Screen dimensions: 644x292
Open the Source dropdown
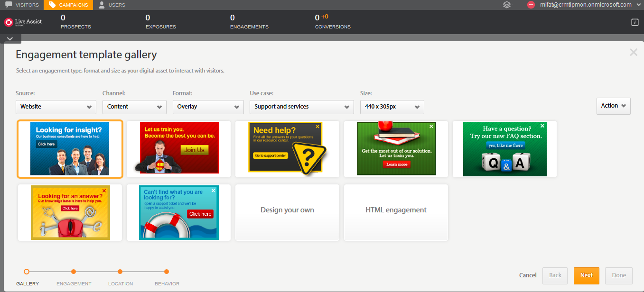click(56, 106)
